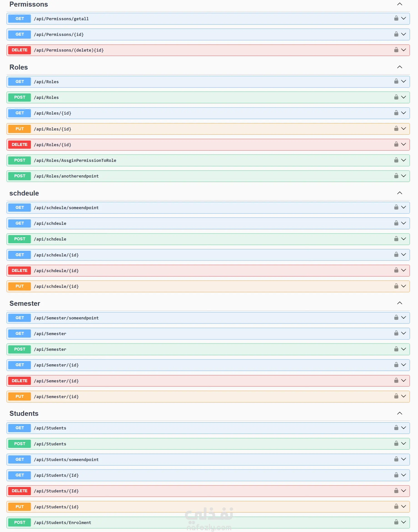Expand chevron on GET /api/Semester/{id}
Image resolution: width=418 pixels, height=532 pixels.
403,364
